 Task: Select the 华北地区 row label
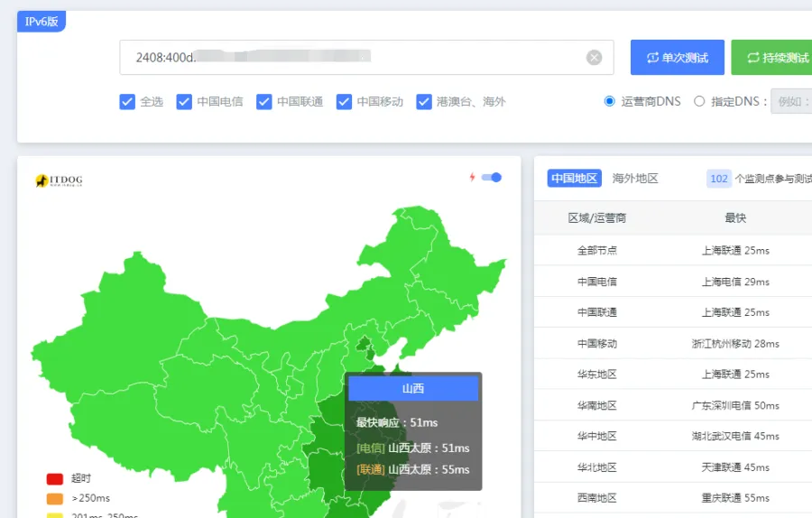point(597,467)
